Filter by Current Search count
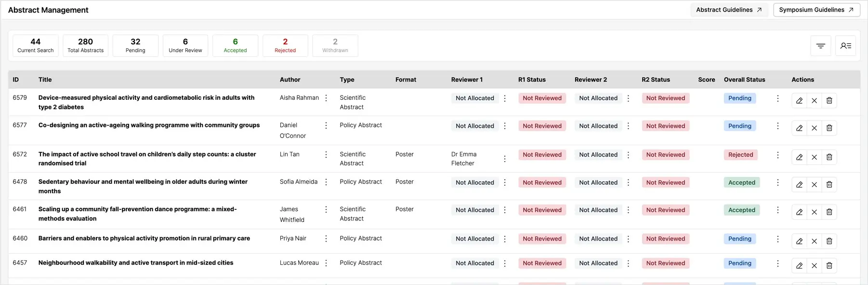This screenshot has height=285, width=868. [36, 46]
